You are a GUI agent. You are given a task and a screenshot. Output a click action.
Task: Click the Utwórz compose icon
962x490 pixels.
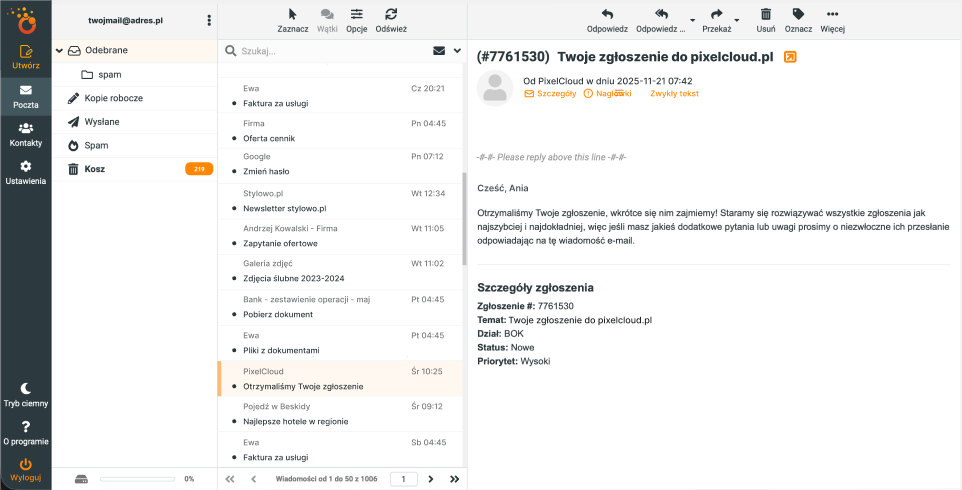26,53
